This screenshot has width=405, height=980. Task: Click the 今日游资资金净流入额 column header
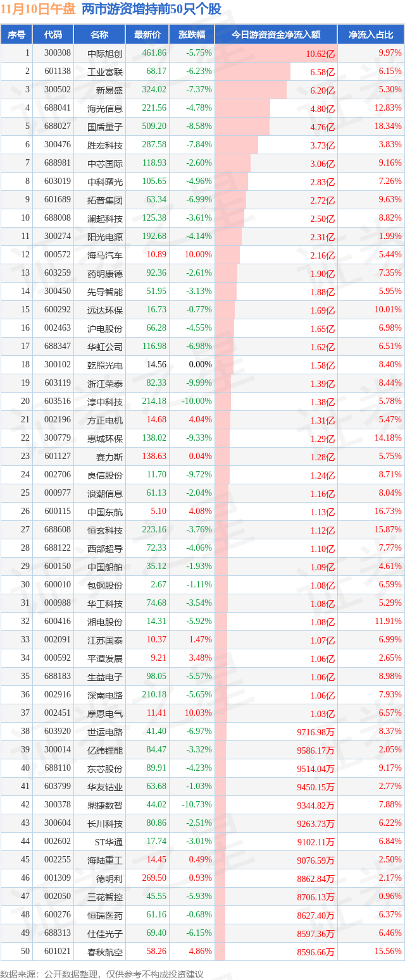pyautogui.click(x=276, y=35)
